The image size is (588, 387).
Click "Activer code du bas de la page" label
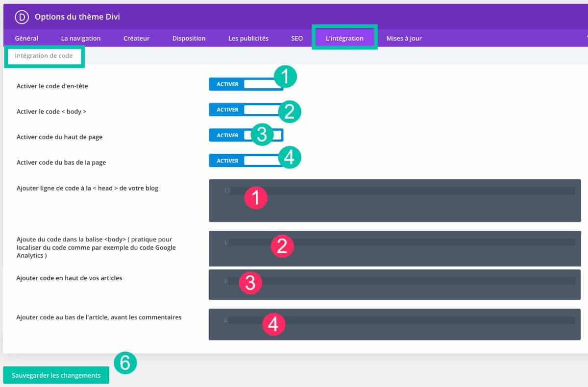[x=61, y=163]
